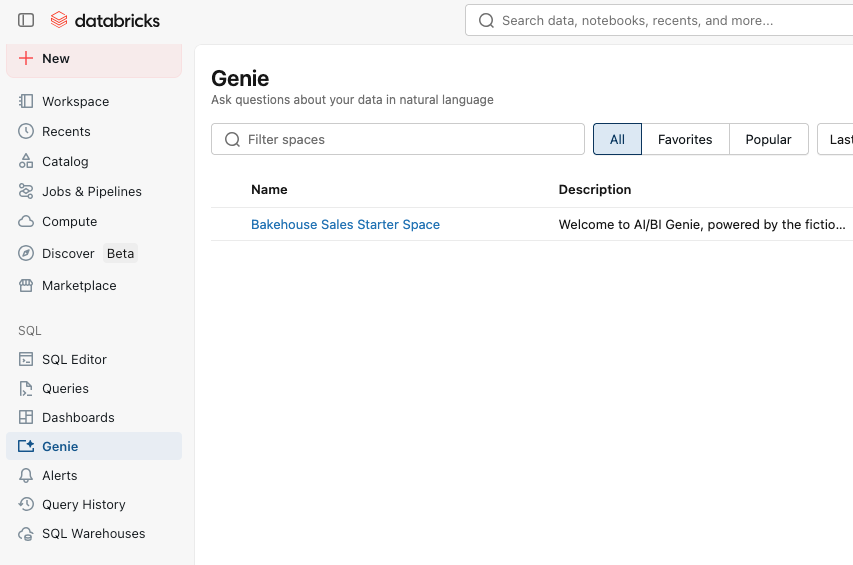Click the Beta badge next to Discover

point(120,253)
